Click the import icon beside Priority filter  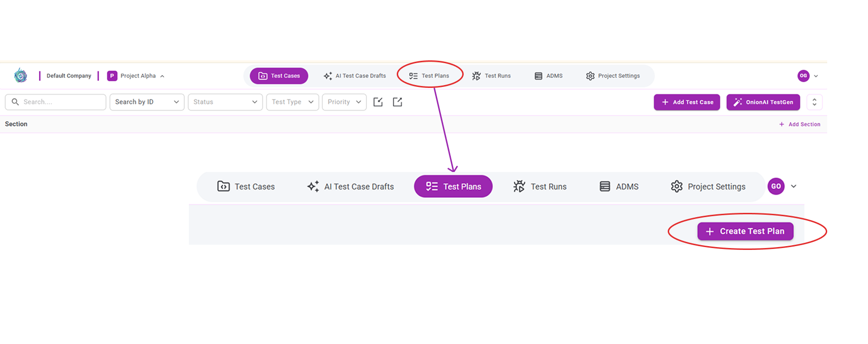point(378,102)
